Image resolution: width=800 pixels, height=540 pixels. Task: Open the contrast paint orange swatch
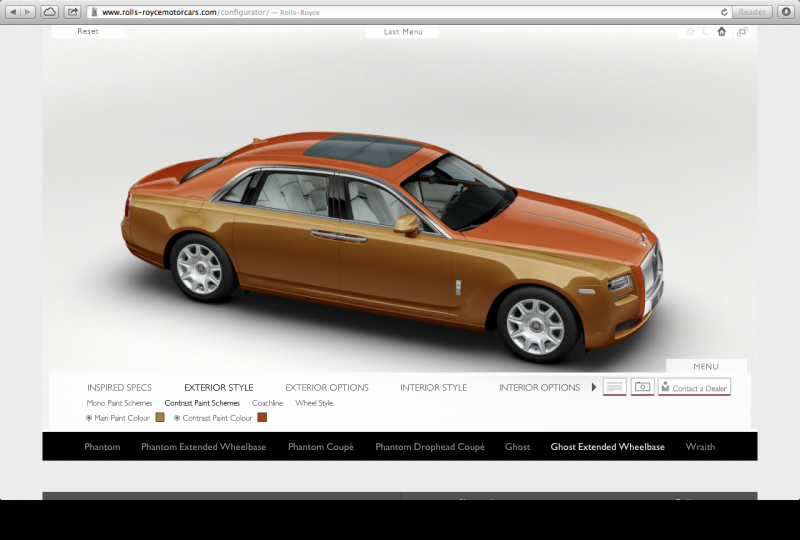(x=262, y=418)
